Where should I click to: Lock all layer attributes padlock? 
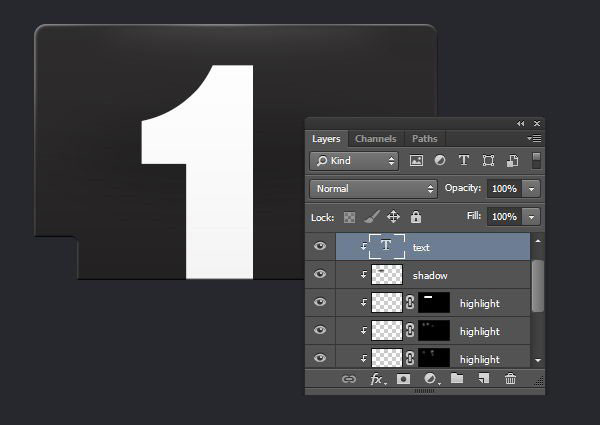[x=416, y=217]
